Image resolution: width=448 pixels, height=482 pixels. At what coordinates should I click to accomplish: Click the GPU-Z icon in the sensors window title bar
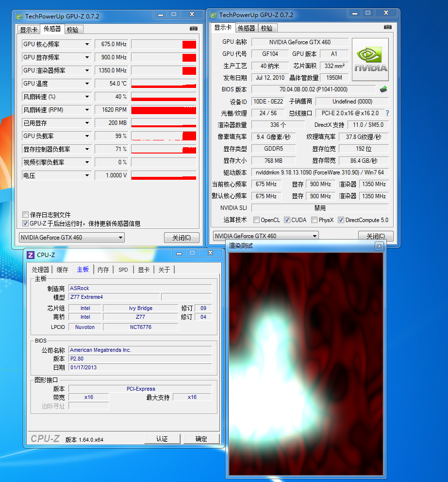tap(19, 16)
